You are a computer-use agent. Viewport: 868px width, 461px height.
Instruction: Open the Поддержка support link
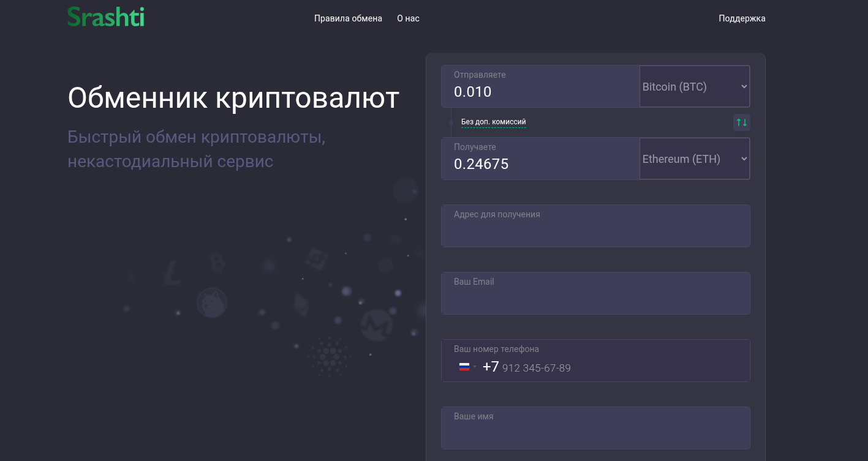pyautogui.click(x=742, y=18)
